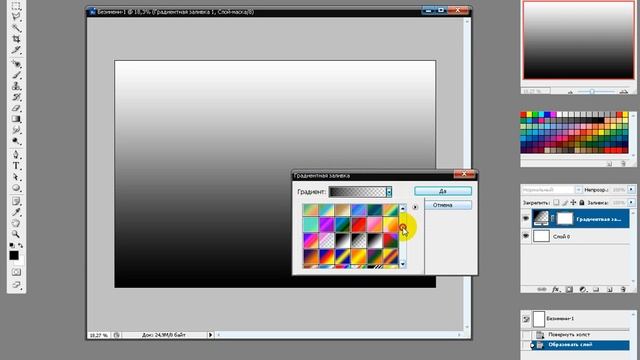Toggle lock all padlock icon
640x360 pixels.
pyautogui.click(x=582, y=202)
